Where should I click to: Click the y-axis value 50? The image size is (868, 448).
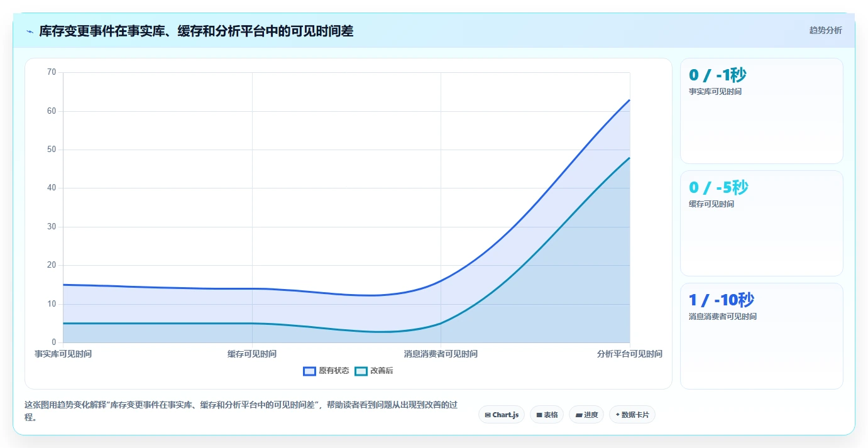(x=52, y=150)
